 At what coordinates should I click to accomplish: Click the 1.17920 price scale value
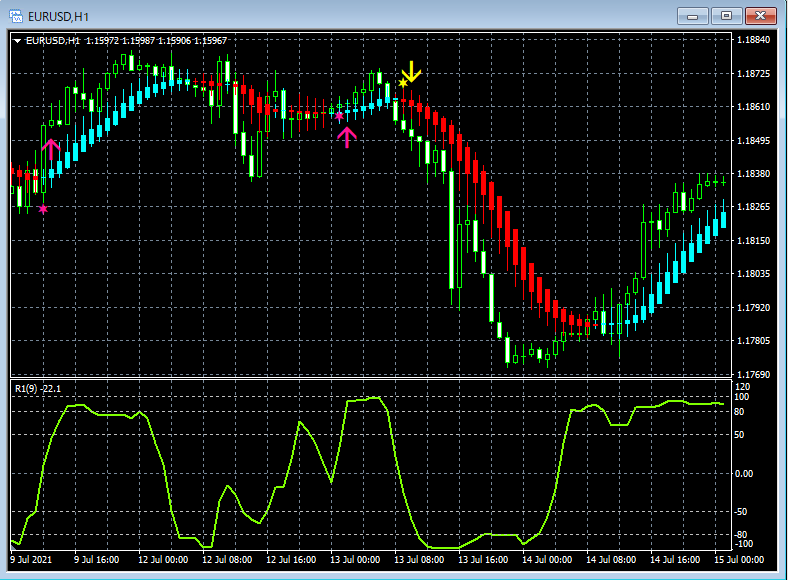coord(753,307)
